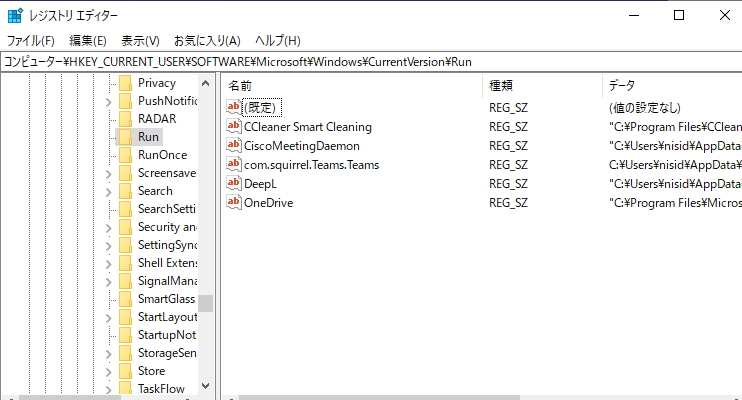Click the PushNotifications folder icon
The image size is (742, 400).
125,101
